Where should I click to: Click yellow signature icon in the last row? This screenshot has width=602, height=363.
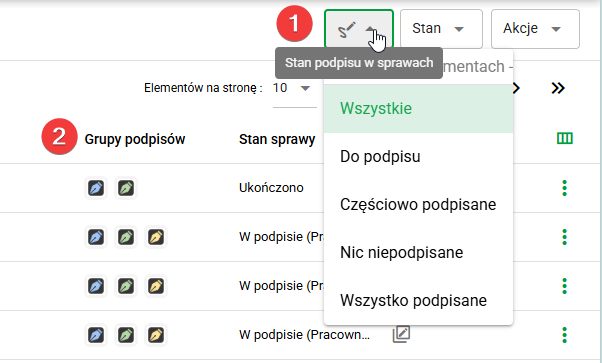coord(156,335)
